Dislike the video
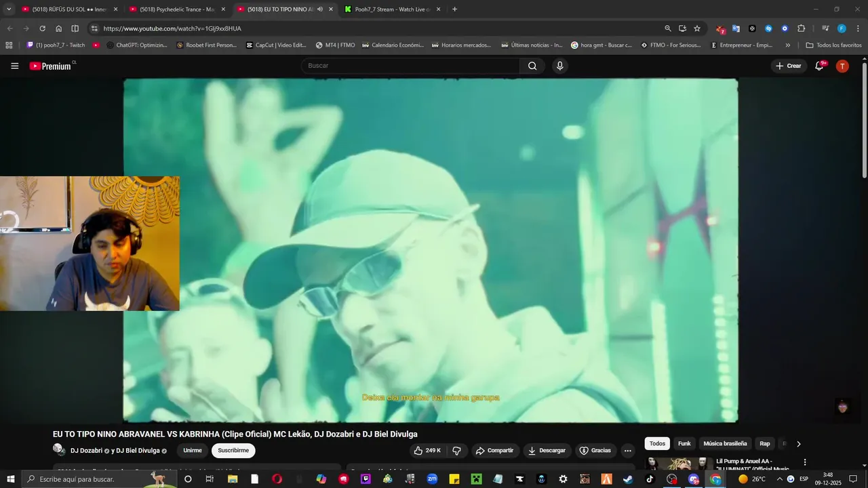Image resolution: width=868 pixels, height=488 pixels. [x=456, y=450]
